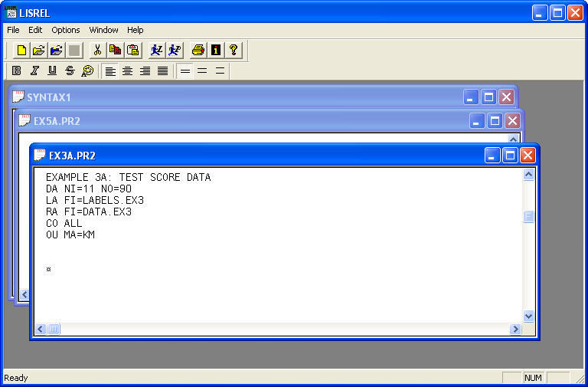588x387 pixels.
Task: Print the document with the printer icon
Action: coord(198,50)
